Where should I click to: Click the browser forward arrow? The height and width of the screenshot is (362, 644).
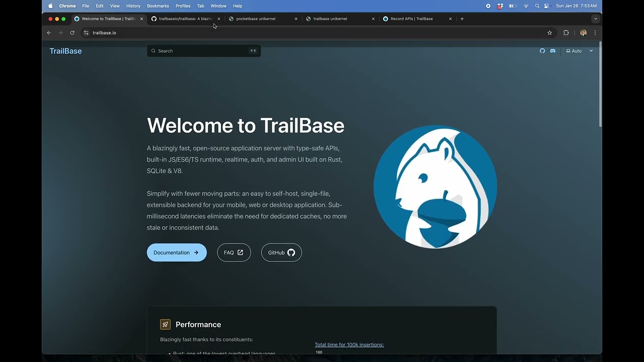(x=60, y=33)
